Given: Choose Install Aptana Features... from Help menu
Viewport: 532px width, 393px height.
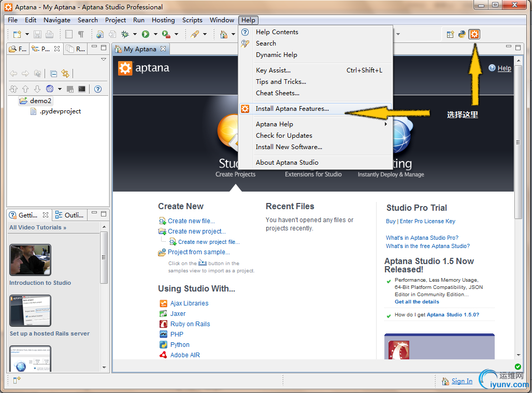Looking at the screenshot, I should tap(315, 109).
